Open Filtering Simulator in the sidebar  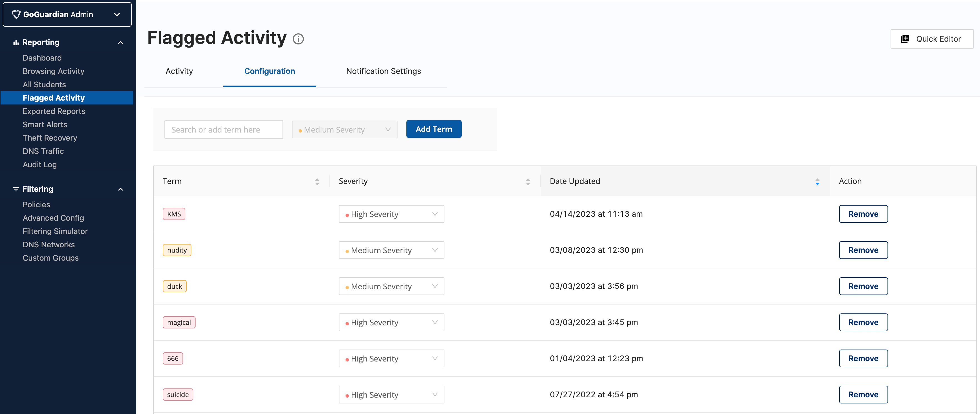pyautogui.click(x=55, y=231)
